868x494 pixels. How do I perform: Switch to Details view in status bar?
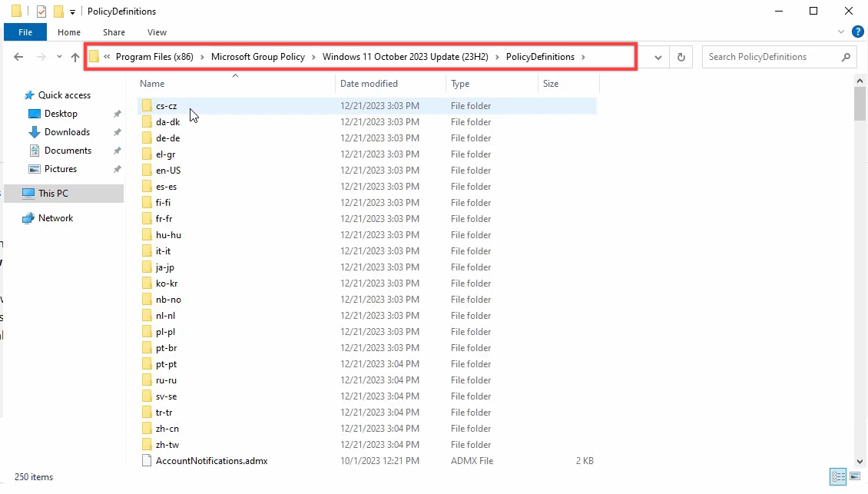[x=838, y=476]
